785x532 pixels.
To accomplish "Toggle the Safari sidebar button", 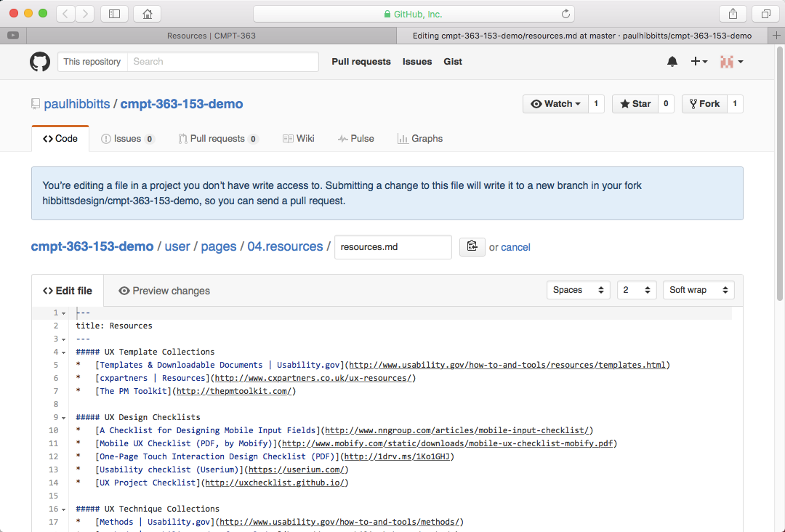I will 114,14.
